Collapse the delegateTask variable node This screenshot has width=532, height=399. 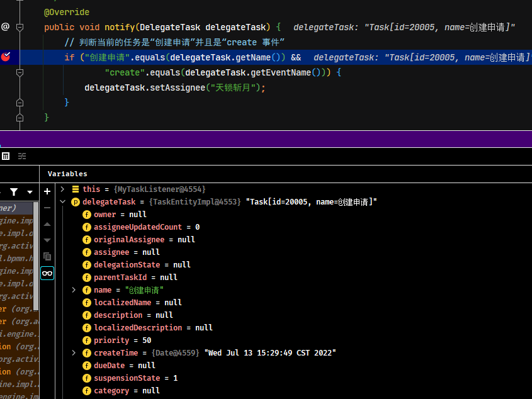point(62,201)
